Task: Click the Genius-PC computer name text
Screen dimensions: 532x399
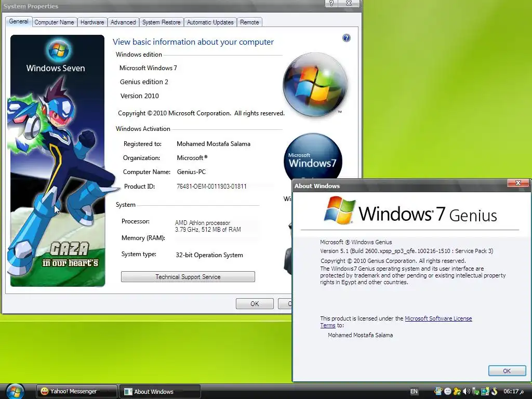Action: (x=191, y=171)
